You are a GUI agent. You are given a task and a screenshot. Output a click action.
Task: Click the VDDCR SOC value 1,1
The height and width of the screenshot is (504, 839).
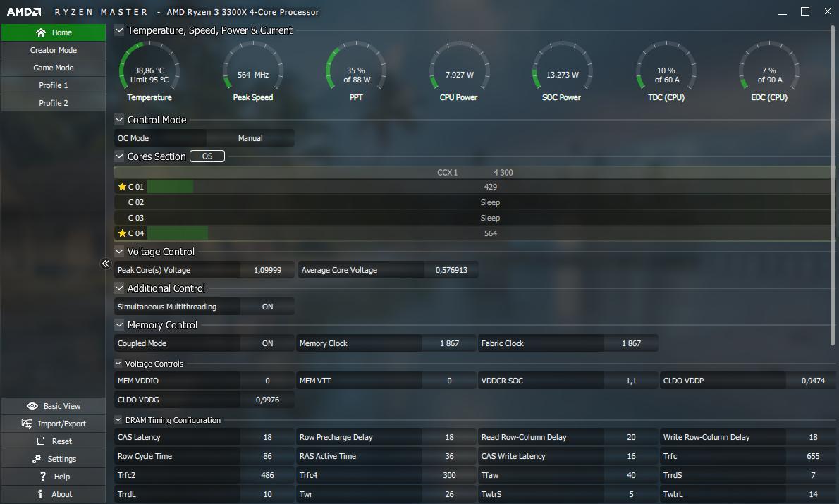[632, 381]
